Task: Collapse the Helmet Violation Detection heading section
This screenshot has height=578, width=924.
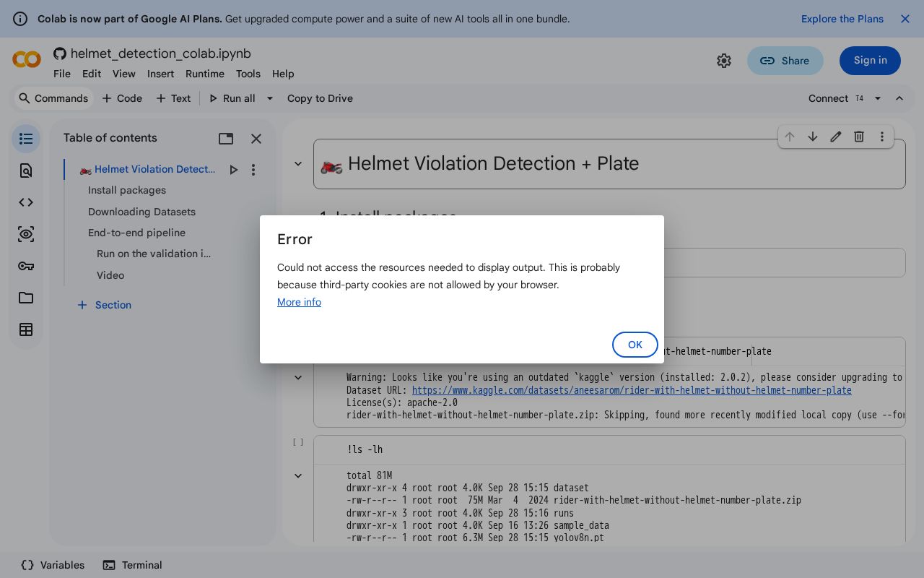Action: [298, 164]
